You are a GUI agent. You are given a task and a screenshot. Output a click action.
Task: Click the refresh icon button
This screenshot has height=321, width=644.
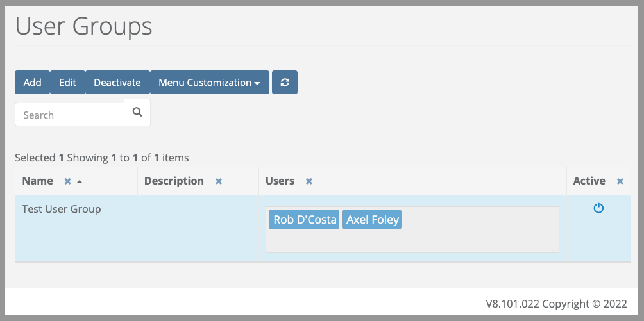pos(285,83)
